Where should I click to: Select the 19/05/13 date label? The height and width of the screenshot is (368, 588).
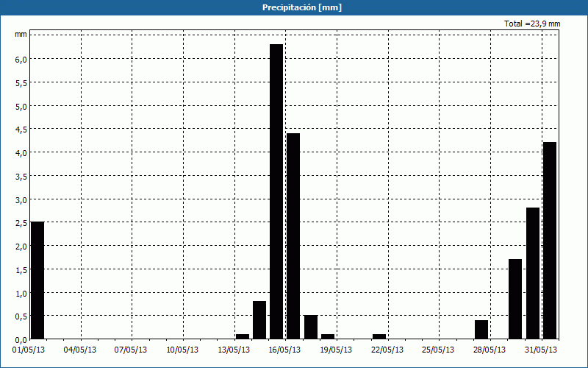point(336,350)
